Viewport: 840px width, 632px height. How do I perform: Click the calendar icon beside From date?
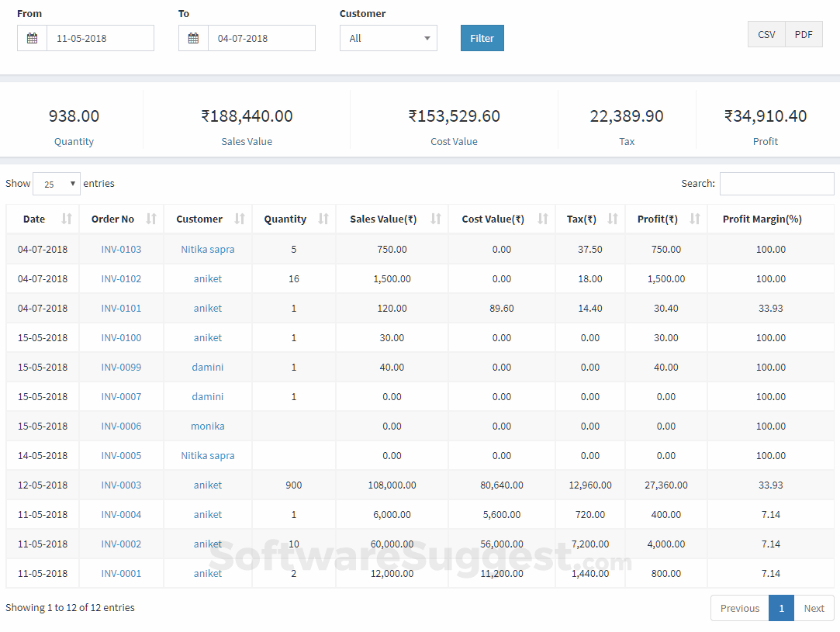(x=32, y=38)
